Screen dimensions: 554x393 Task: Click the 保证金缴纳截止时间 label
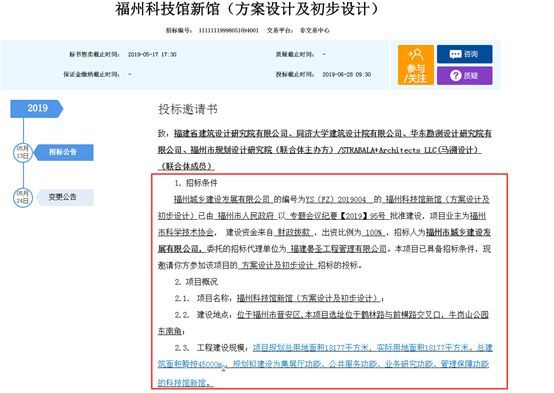[92, 75]
